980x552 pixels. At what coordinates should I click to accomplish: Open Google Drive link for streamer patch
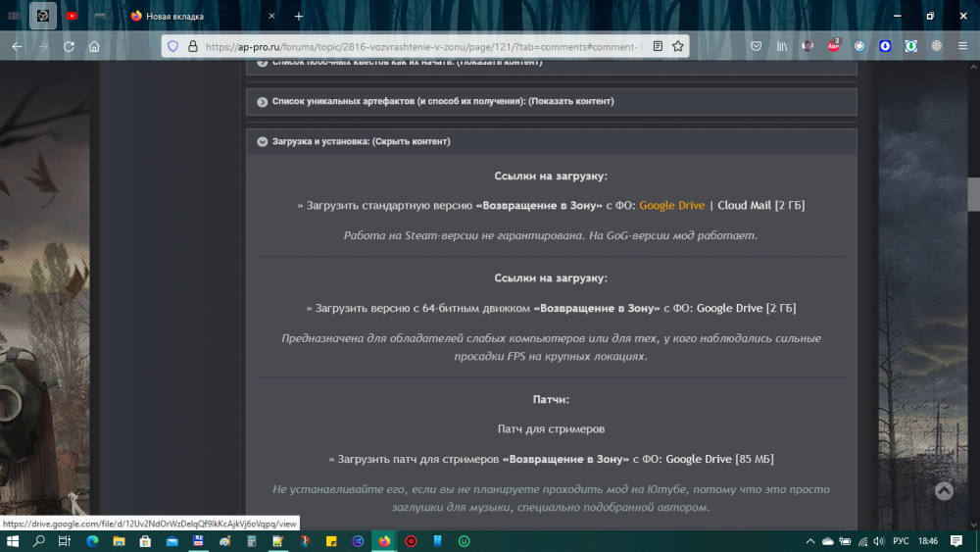point(698,460)
